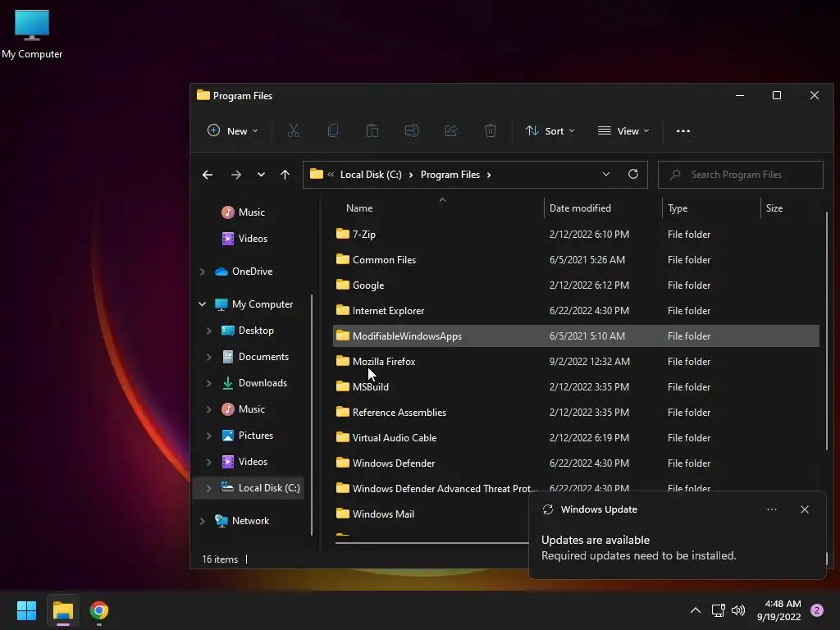Open the My Computer desktop icon
840x630 pixels.
coord(32,34)
